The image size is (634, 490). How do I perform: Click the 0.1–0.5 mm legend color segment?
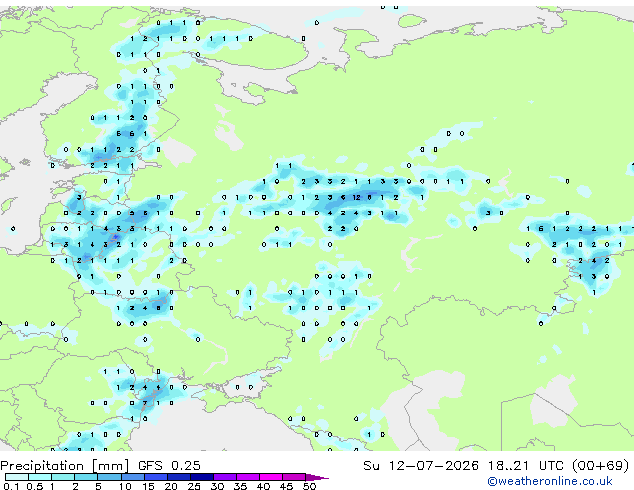tap(17, 477)
